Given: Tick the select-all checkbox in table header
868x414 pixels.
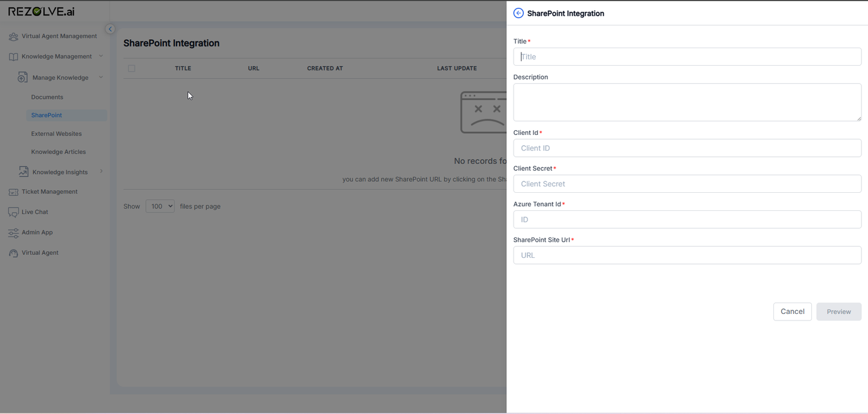Looking at the screenshot, I should [131, 69].
